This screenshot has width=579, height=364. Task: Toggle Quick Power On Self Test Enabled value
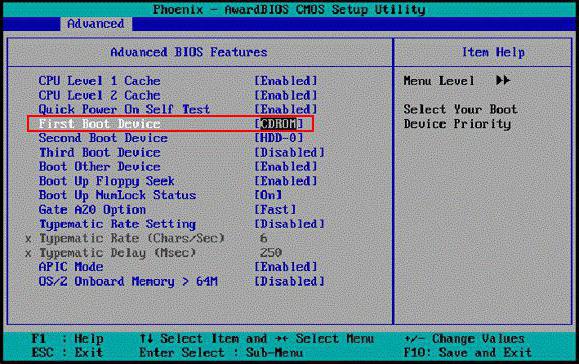[286, 109]
